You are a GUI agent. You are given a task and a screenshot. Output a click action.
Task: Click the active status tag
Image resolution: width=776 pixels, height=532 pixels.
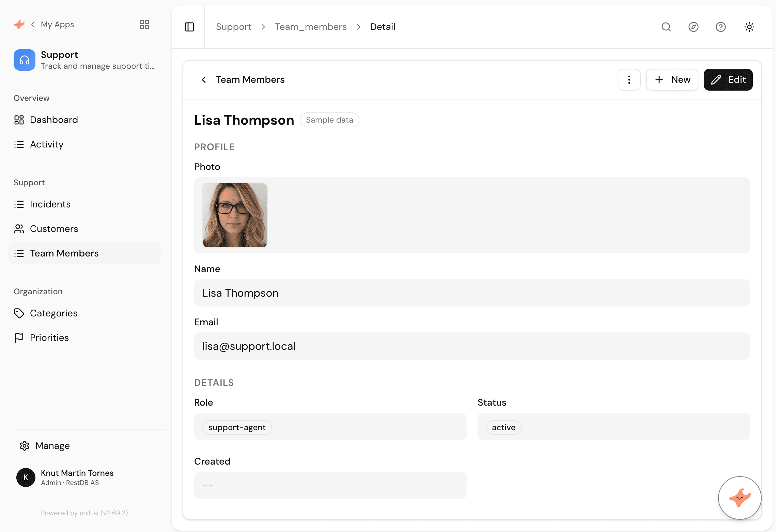pos(503,427)
